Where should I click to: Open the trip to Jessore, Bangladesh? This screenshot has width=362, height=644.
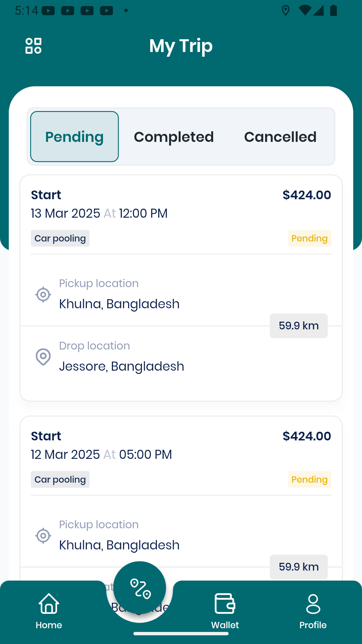(181, 288)
